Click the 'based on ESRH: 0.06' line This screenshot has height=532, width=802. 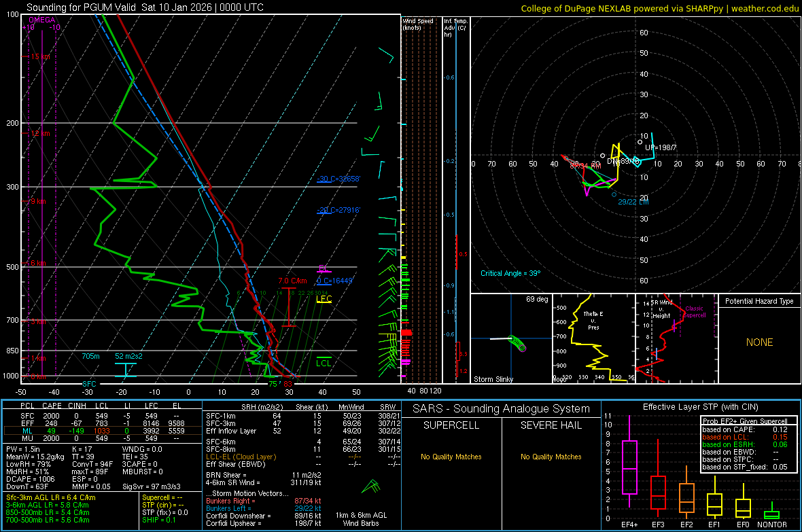[x=744, y=444]
